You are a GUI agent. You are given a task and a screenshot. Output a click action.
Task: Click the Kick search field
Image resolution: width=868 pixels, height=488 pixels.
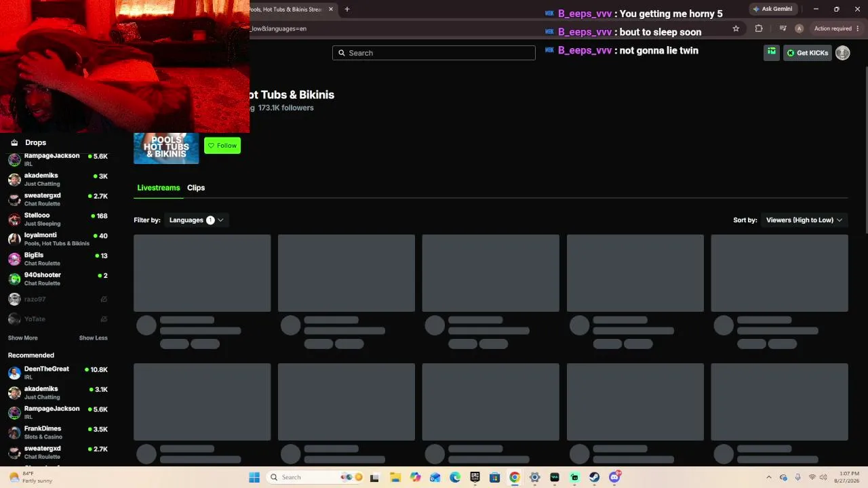(434, 53)
